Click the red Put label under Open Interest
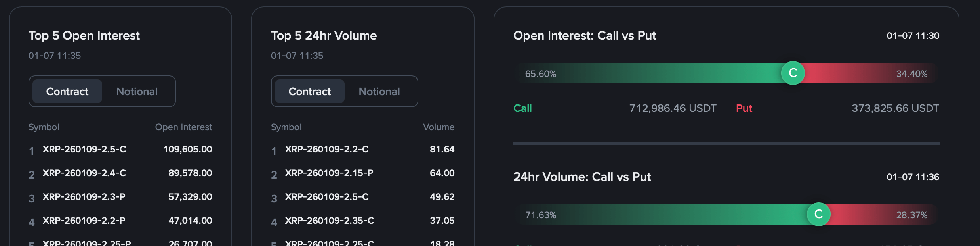This screenshot has height=246, width=980. click(744, 108)
